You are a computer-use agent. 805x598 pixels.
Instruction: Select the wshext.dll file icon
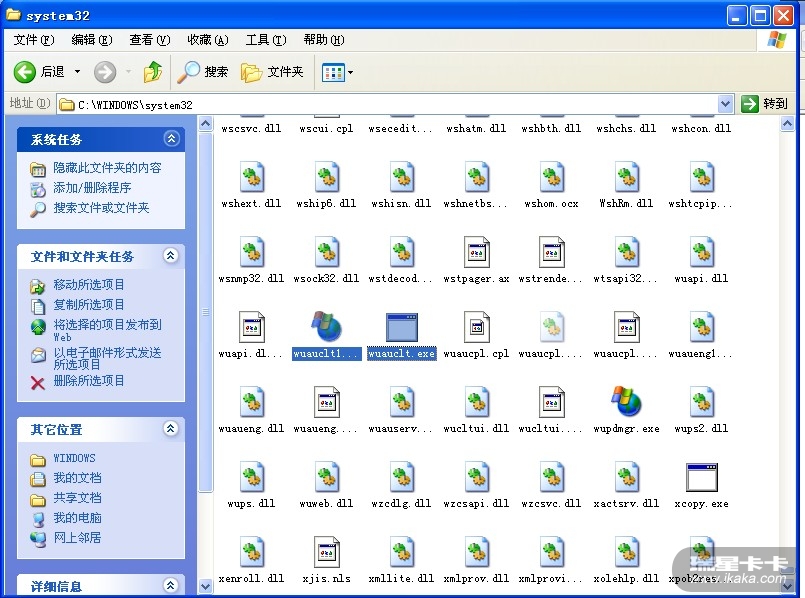[252, 177]
